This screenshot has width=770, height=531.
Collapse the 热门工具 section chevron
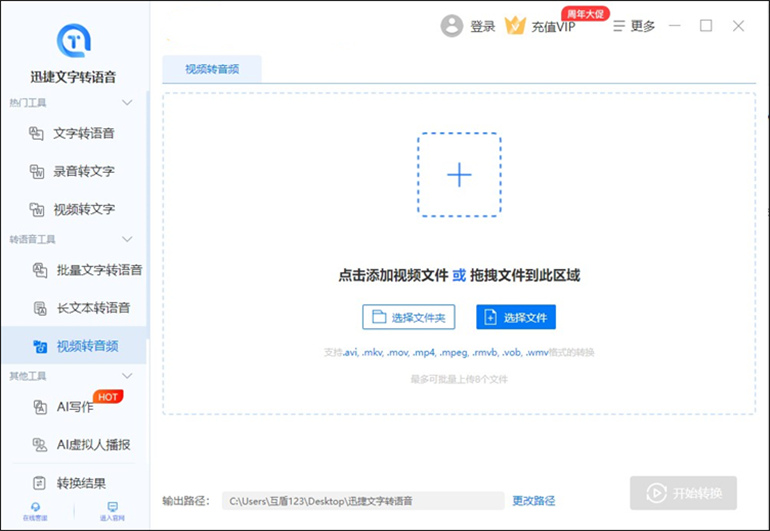coord(127,103)
